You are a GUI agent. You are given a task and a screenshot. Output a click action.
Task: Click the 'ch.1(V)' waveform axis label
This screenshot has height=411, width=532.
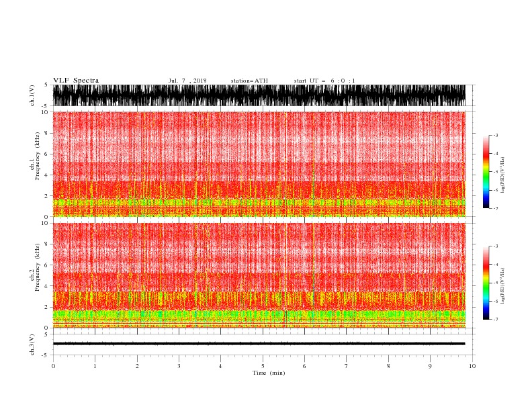point(32,95)
